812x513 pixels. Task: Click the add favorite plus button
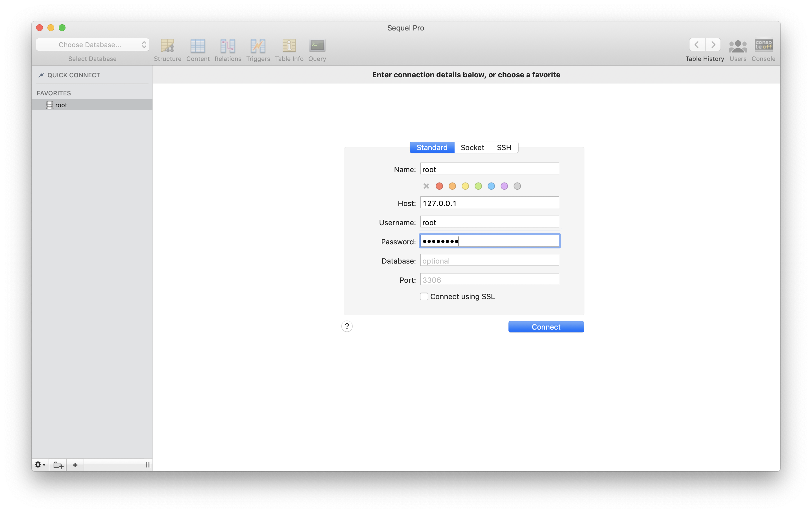click(75, 465)
